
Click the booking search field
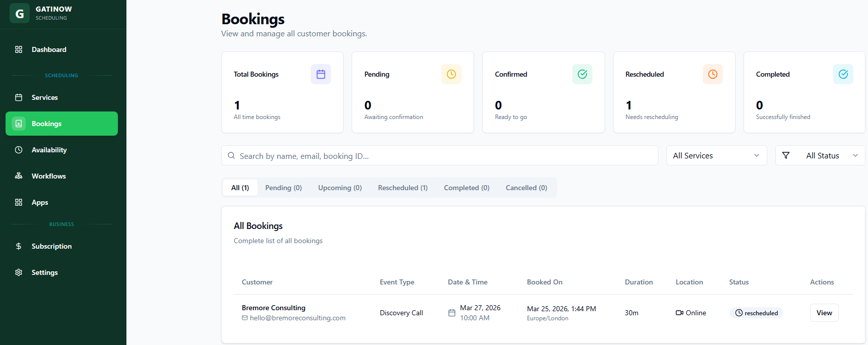pyautogui.click(x=440, y=155)
